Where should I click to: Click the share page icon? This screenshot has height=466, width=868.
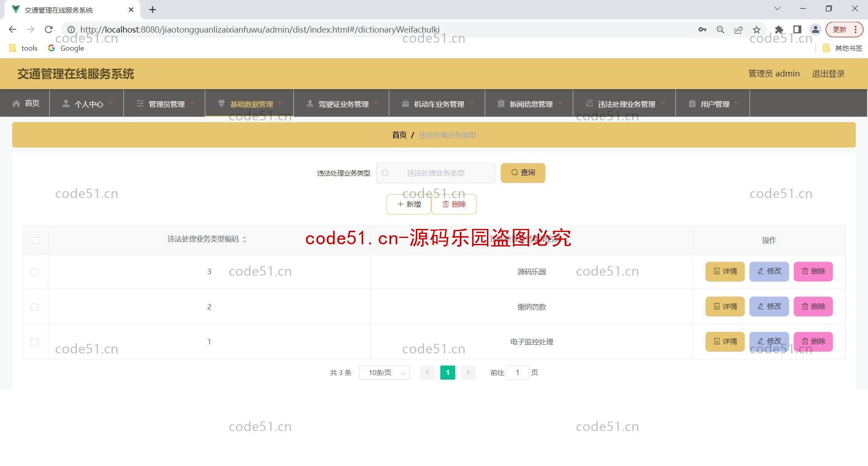coord(738,29)
